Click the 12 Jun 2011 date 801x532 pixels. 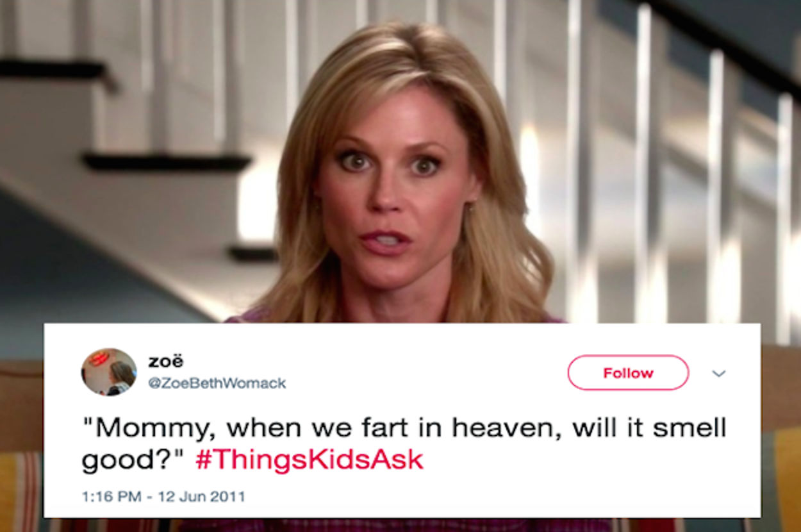point(201,496)
